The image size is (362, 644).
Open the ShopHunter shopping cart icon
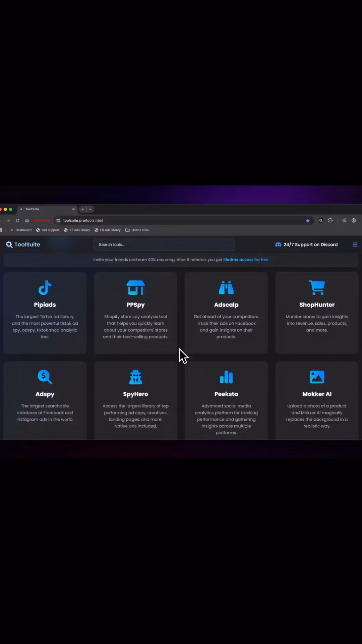(x=317, y=287)
